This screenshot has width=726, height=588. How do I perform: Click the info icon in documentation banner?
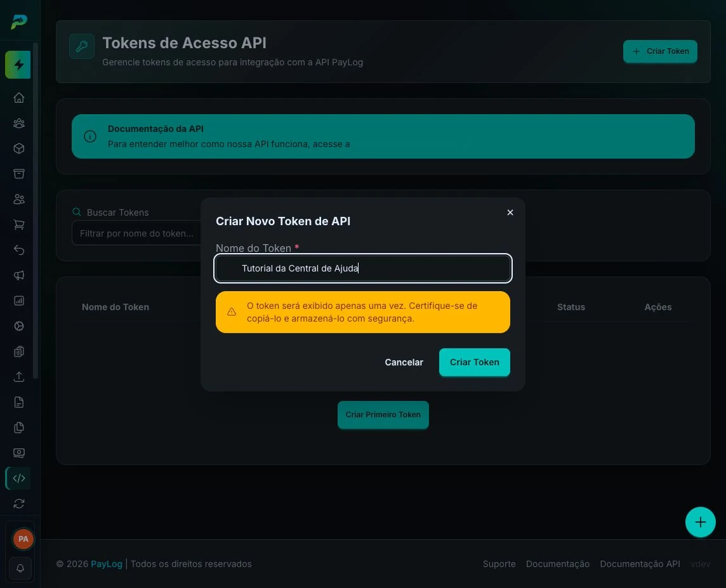point(90,136)
